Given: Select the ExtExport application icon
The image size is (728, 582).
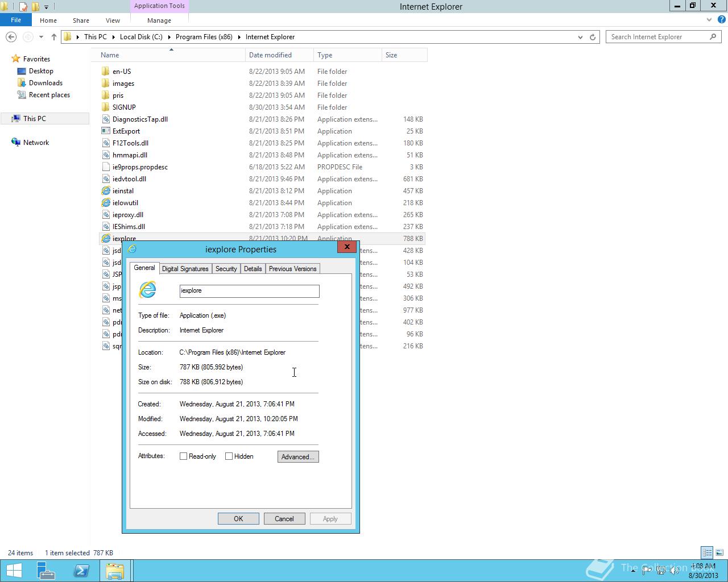Looking at the screenshot, I should (105, 131).
